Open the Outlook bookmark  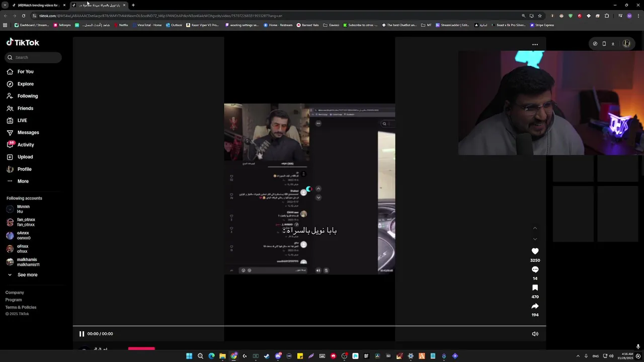click(174, 25)
